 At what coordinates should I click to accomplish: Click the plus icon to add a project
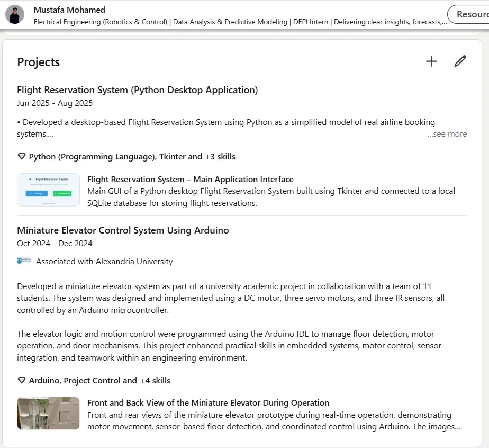pos(431,61)
